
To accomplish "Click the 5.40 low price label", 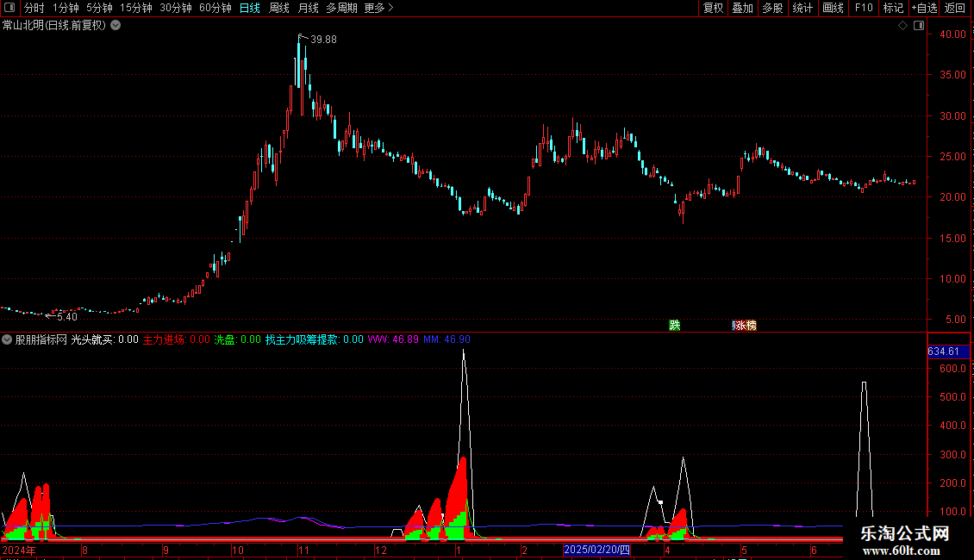I will pyautogui.click(x=67, y=317).
